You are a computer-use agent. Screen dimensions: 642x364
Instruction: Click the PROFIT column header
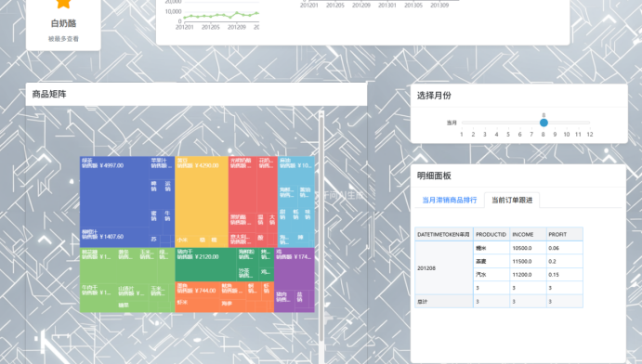[x=564, y=234]
